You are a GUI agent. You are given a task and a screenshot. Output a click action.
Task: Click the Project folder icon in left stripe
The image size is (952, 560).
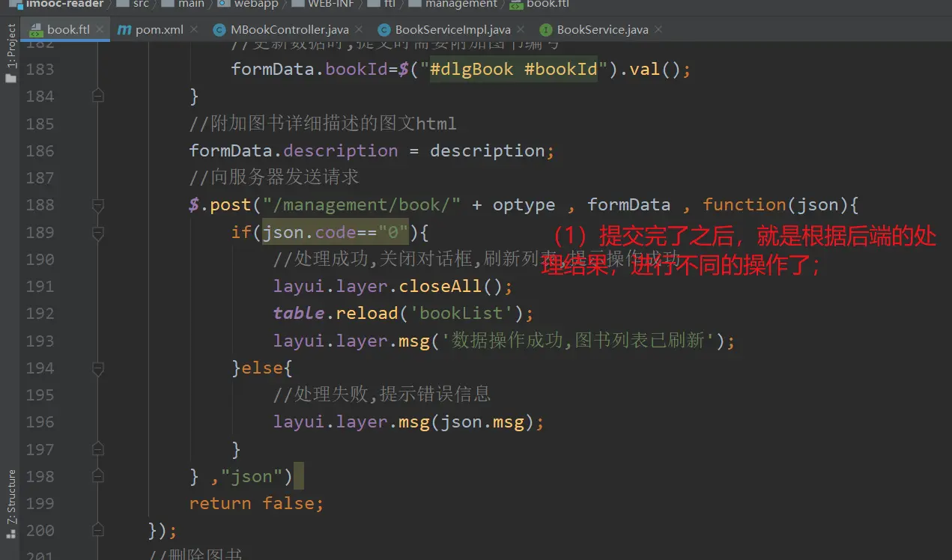point(10,78)
